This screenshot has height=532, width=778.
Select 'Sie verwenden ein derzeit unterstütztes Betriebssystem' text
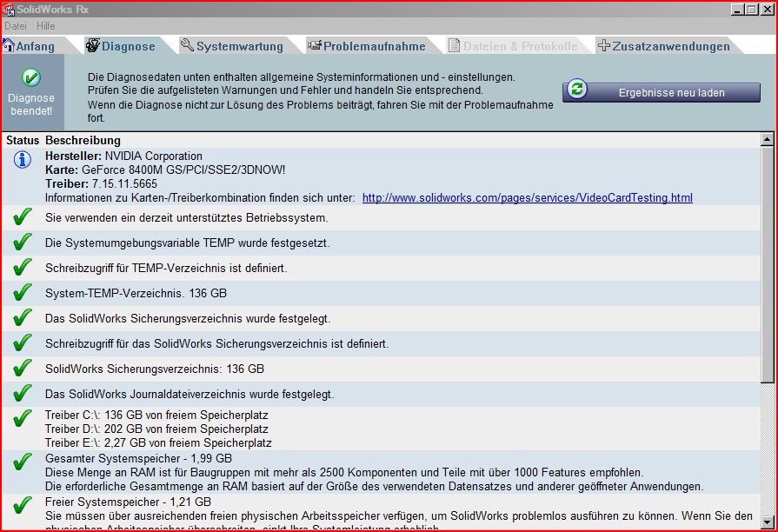point(187,218)
